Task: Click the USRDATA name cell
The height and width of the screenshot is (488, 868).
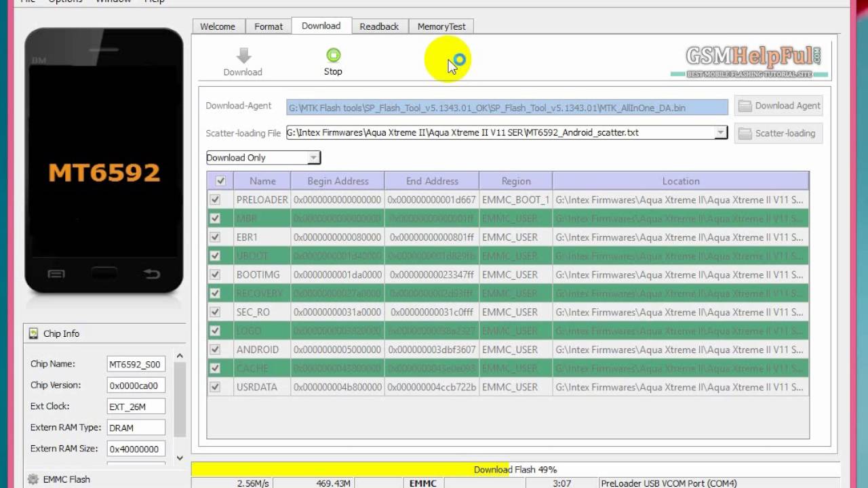Action: [x=262, y=387]
